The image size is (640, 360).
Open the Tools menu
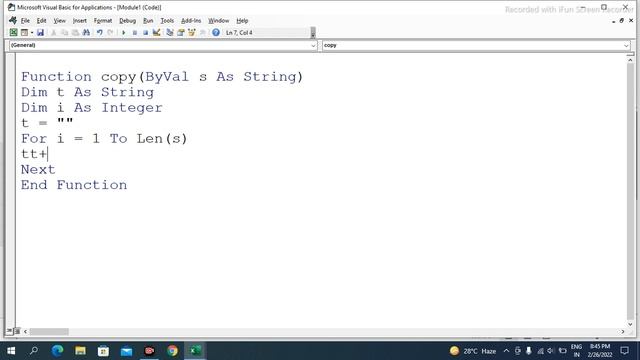pyautogui.click(x=167, y=20)
